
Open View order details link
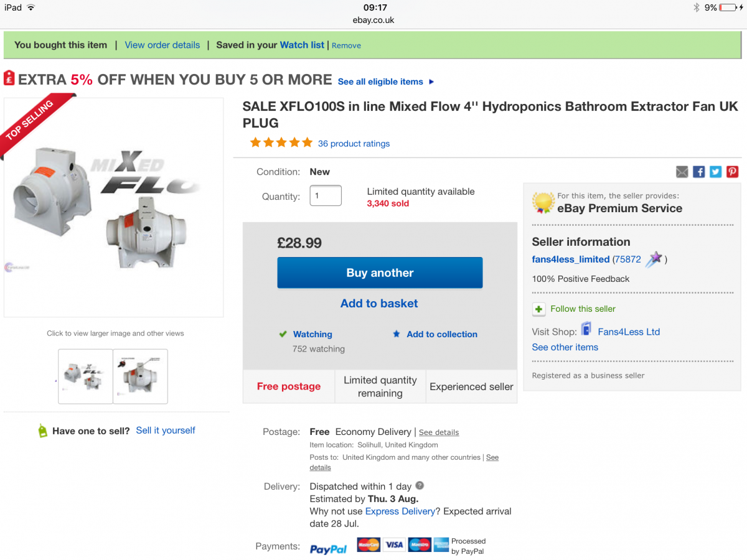(x=162, y=45)
